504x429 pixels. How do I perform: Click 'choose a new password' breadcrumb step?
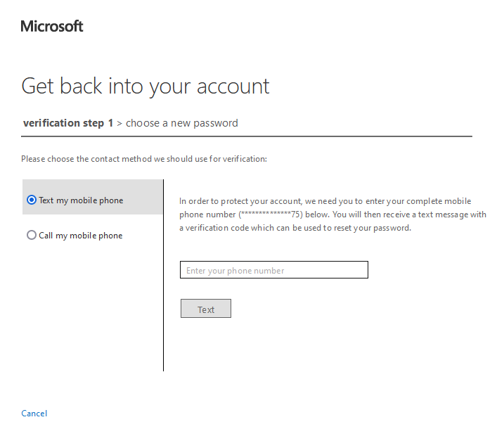(182, 123)
